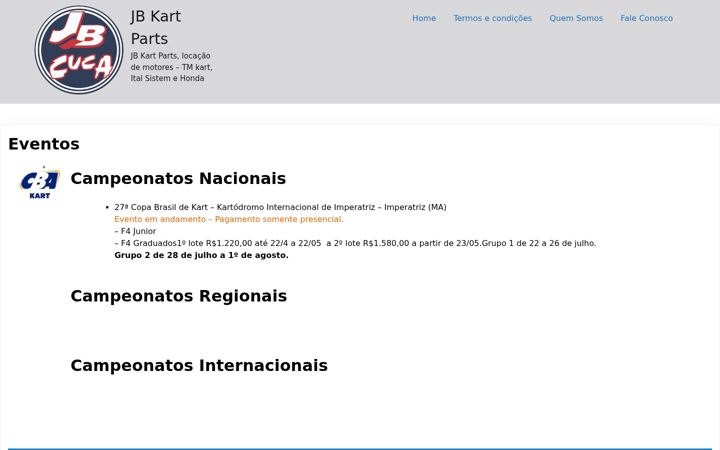Click the JB Kart Parts site title
The image size is (720, 450).
pyautogui.click(x=156, y=28)
